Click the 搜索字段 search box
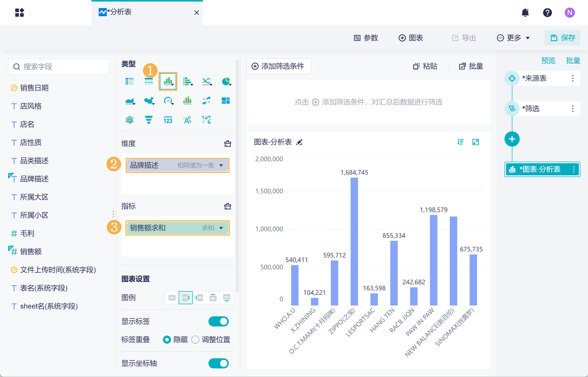Image resolution: width=588 pixels, height=377 pixels. (59, 67)
